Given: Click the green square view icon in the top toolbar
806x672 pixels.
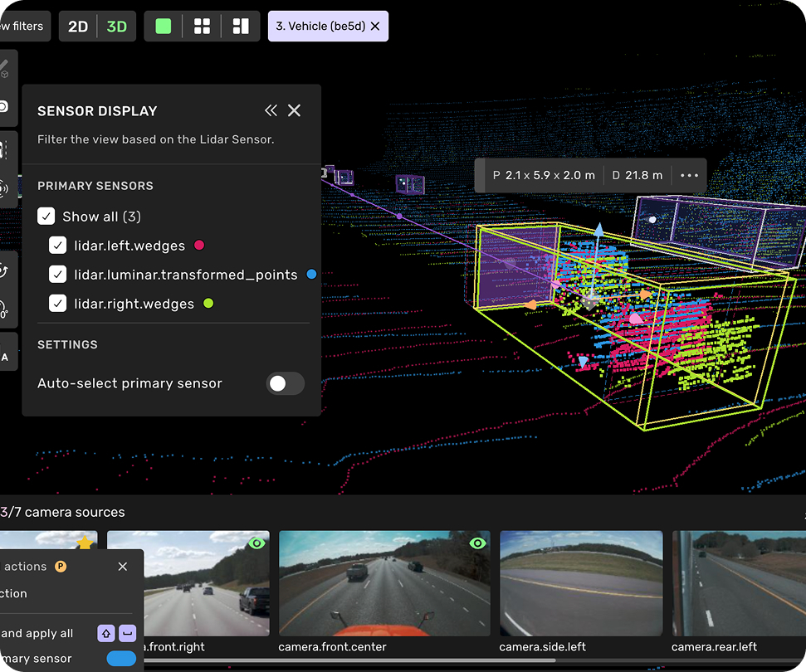Looking at the screenshot, I should coord(163,26).
